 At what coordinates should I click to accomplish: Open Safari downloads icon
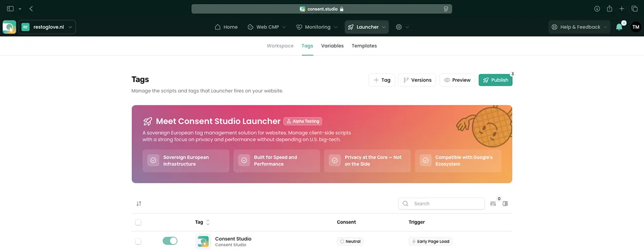pyautogui.click(x=597, y=9)
